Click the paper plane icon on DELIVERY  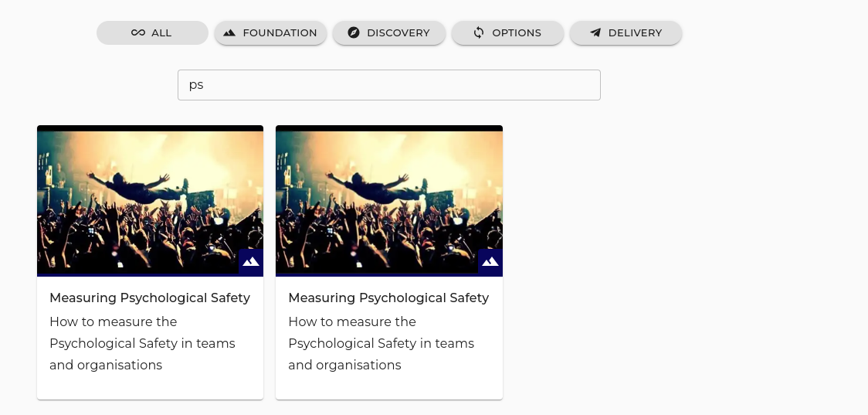point(595,32)
